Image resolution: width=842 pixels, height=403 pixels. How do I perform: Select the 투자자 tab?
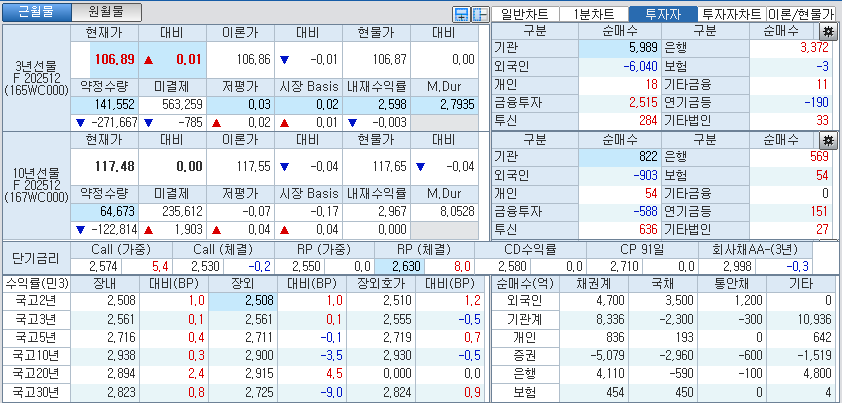pos(662,14)
